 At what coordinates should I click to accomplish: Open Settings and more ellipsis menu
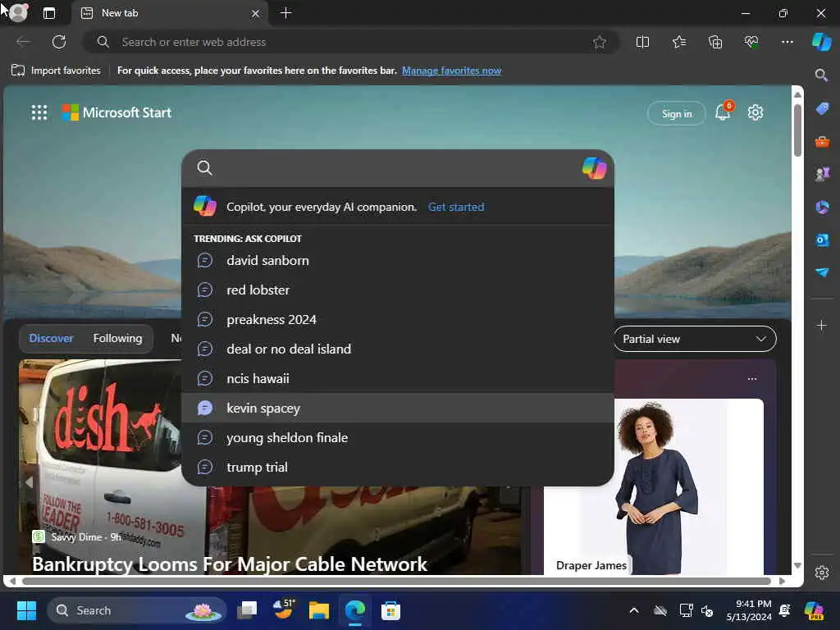point(787,42)
